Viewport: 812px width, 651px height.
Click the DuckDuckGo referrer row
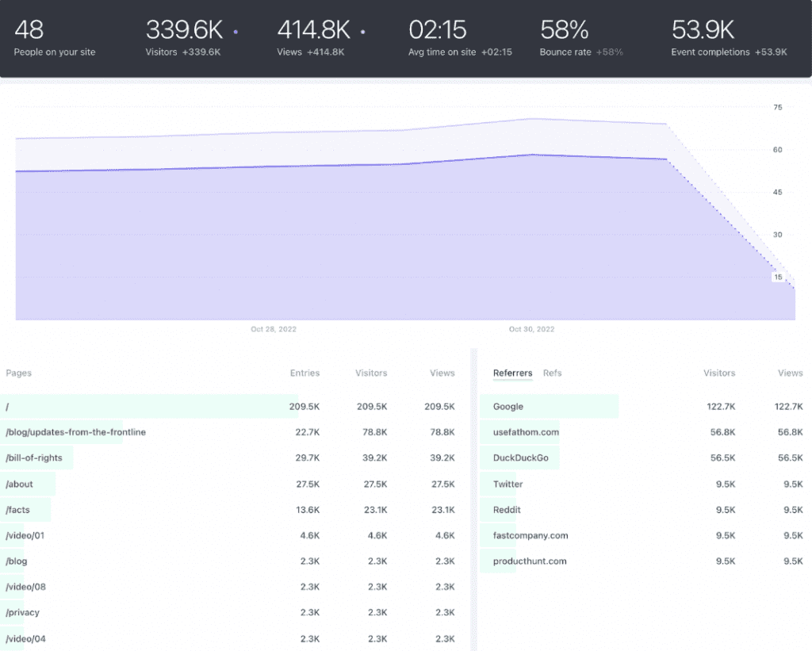[642, 458]
